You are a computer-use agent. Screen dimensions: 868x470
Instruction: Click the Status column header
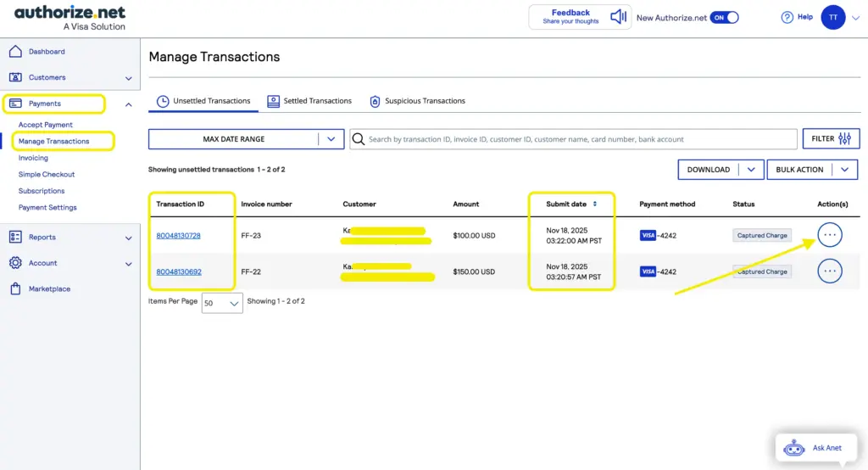click(x=743, y=204)
